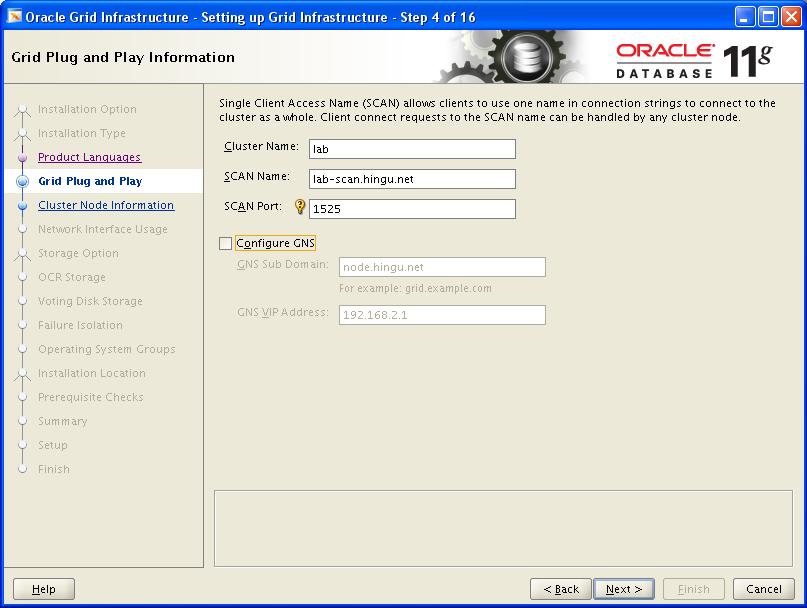Image resolution: width=807 pixels, height=608 pixels.
Task: Enable the Configure GNS checkbox
Action: 225,243
